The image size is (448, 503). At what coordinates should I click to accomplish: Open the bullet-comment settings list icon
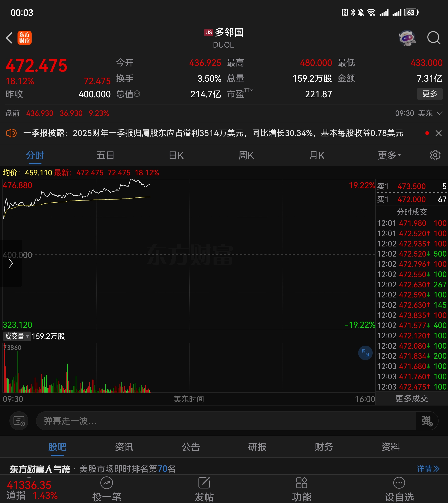(19, 421)
